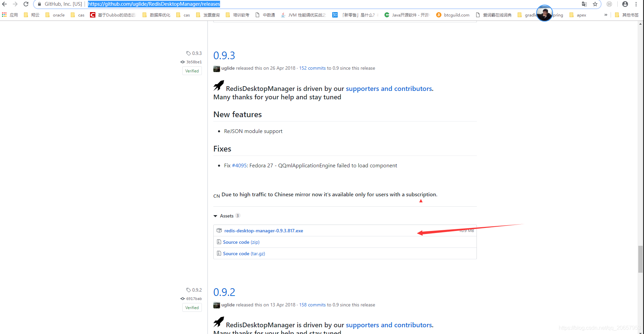Open the 152 commits link
The image size is (644, 334).
point(312,68)
